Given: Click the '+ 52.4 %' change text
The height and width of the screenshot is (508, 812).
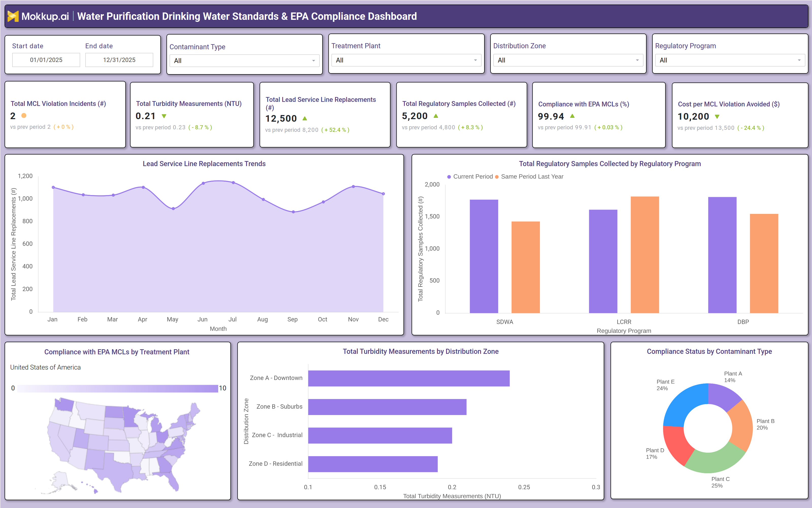Looking at the screenshot, I should (335, 130).
